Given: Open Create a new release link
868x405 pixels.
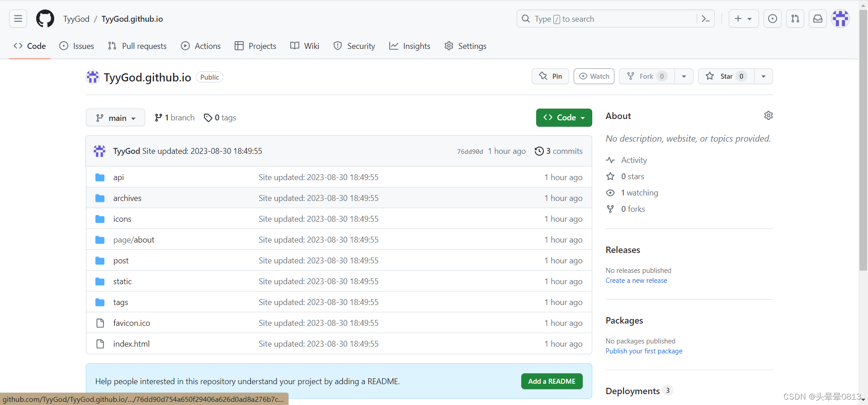Looking at the screenshot, I should (x=636, y=281).
